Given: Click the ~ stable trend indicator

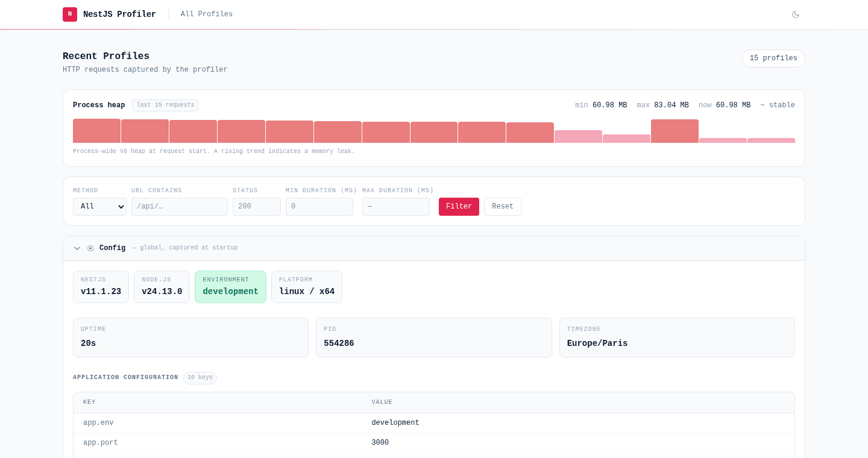Looking at the screenshot, I should point(778,105).
